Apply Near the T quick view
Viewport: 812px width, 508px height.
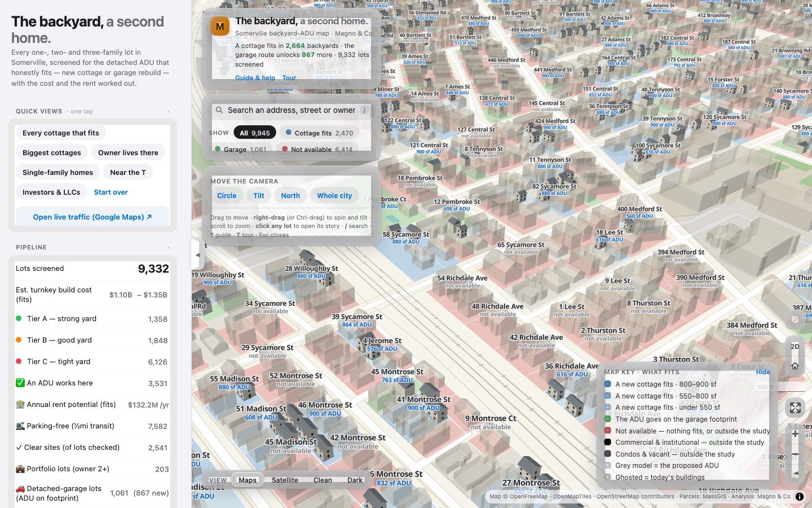[128, 172]
